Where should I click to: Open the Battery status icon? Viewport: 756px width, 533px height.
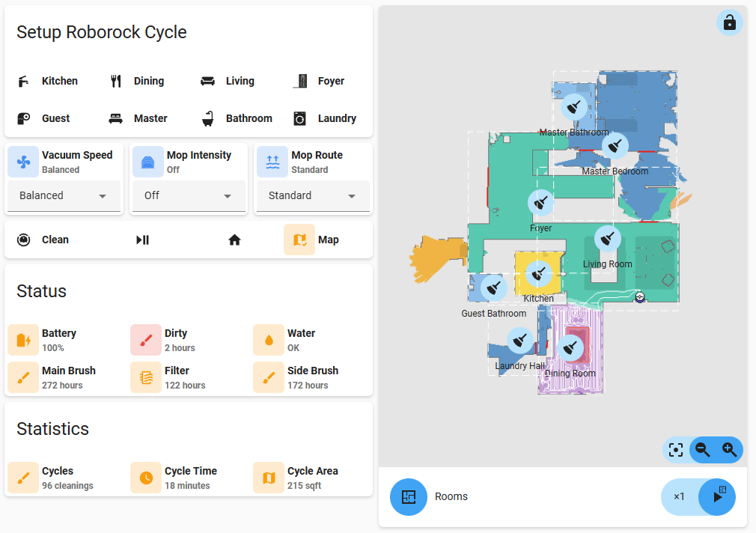pyautogui.click(x=23, y=340)
